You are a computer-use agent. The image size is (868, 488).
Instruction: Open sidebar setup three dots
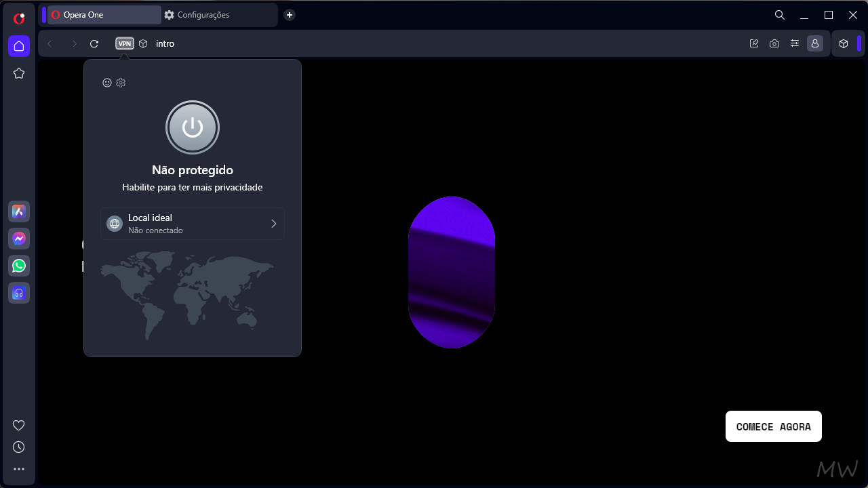pos(19,469)
